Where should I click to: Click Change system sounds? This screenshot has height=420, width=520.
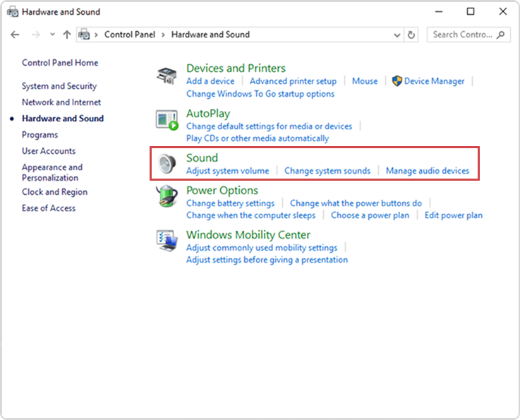tap(327, 171)
